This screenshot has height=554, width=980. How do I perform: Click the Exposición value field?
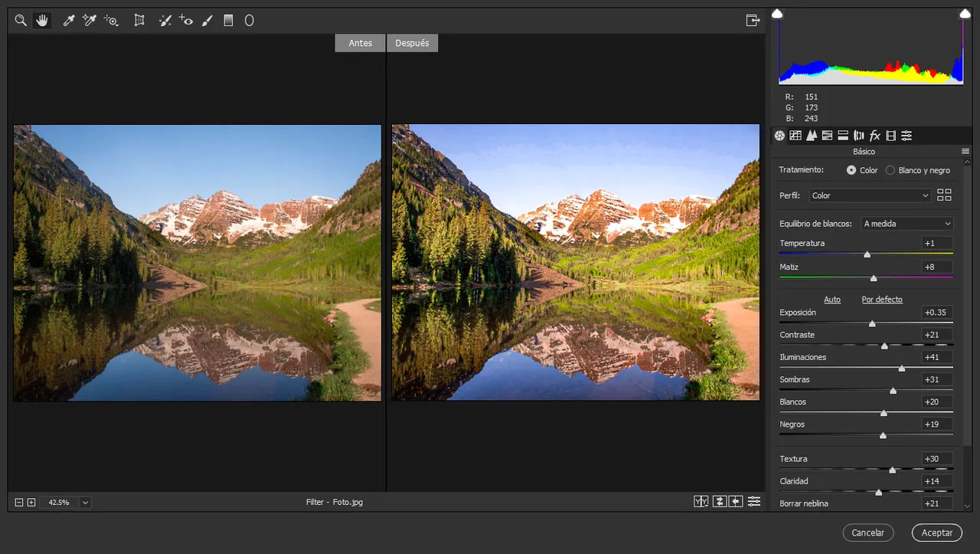(937, 313)
